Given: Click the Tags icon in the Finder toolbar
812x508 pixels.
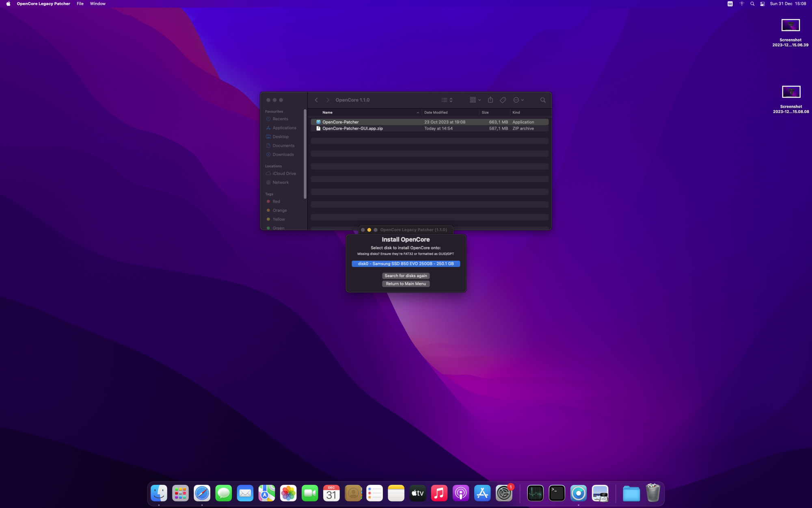Looking at the screenshot, I should tap(503, 100).
